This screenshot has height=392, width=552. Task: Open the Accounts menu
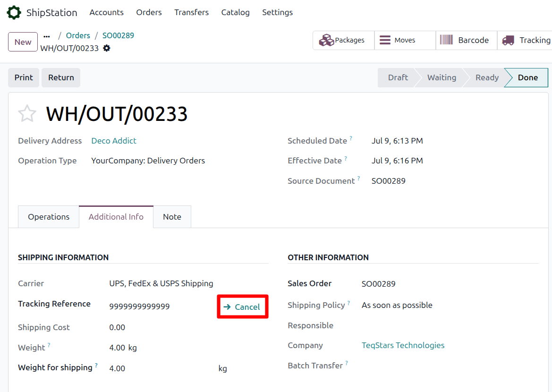tap(107, 12)
